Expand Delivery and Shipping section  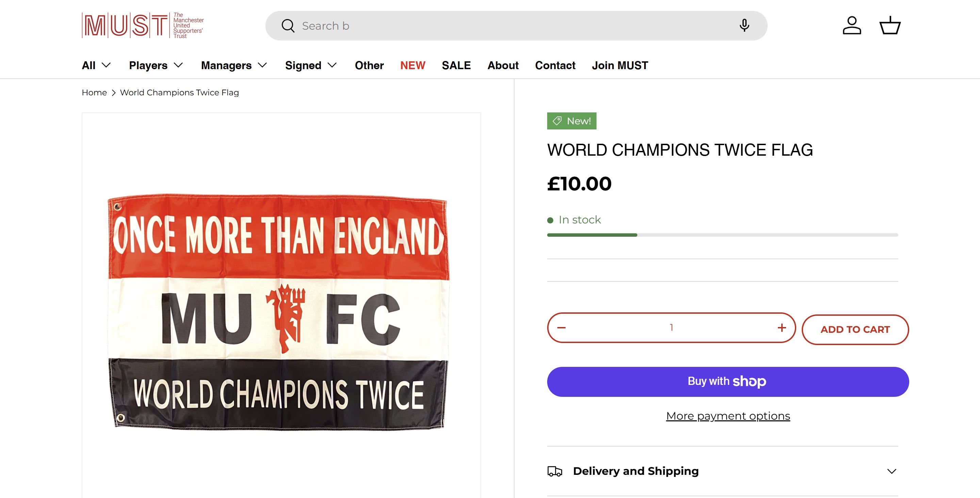coord(722,471)
